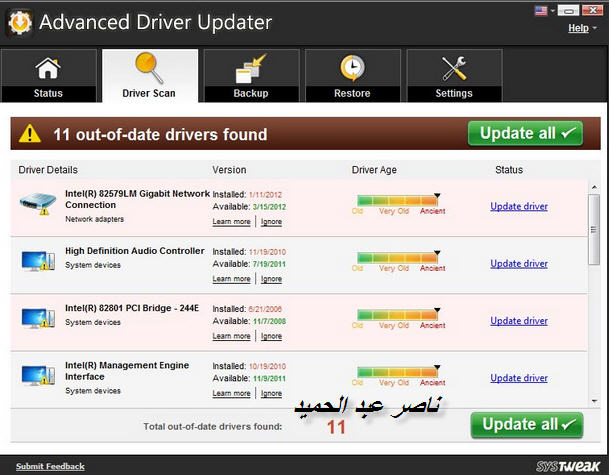Click the US flag language icon
This screenshot has height=475, width=609.
541,10
